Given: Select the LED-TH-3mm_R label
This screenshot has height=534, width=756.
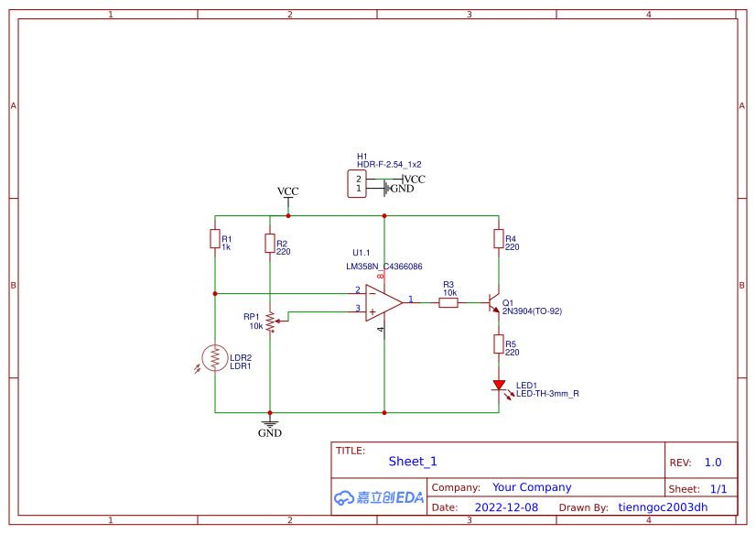Looking at the screenshot, I should coord(547,394).
